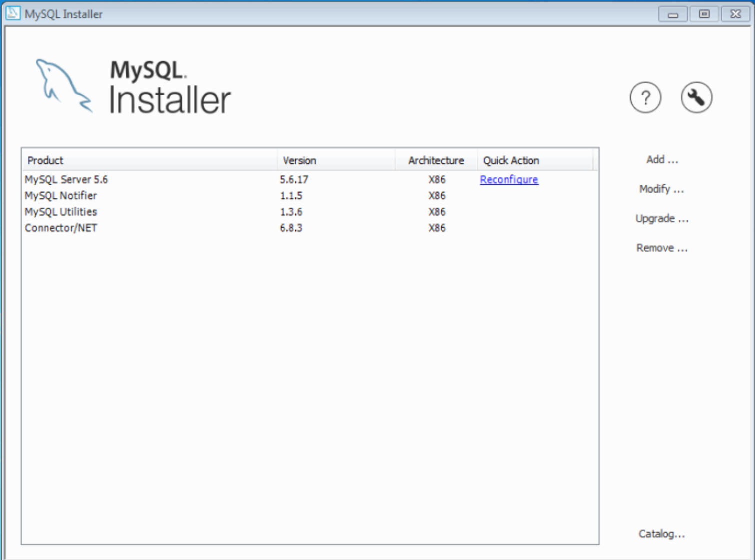Viewport: 755px width, 560px height.
Task: Select the MySQL Utilities row
Action: click(61, 212)
